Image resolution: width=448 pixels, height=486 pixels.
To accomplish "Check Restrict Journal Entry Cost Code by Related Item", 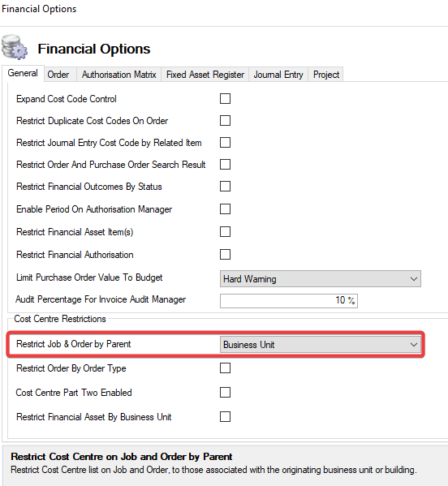I will [x=225, y=143].
